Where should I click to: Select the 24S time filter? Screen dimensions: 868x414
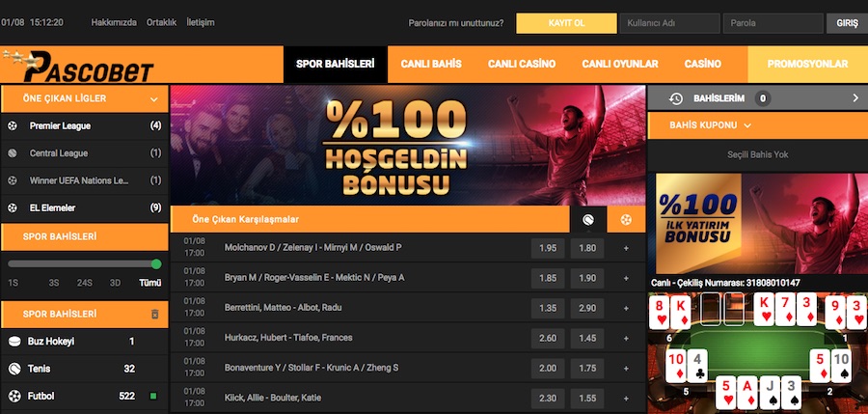click(x=84, y=283)
